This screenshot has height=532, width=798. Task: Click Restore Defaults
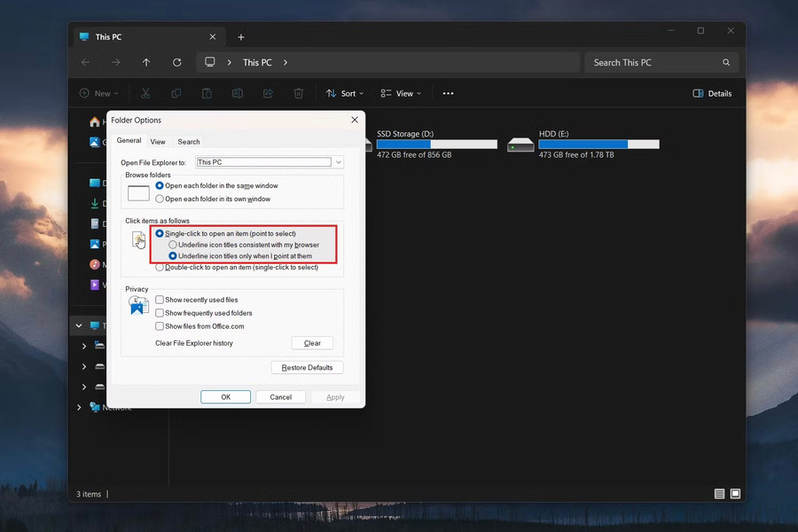pyautogui.click(x=308, y=368)
